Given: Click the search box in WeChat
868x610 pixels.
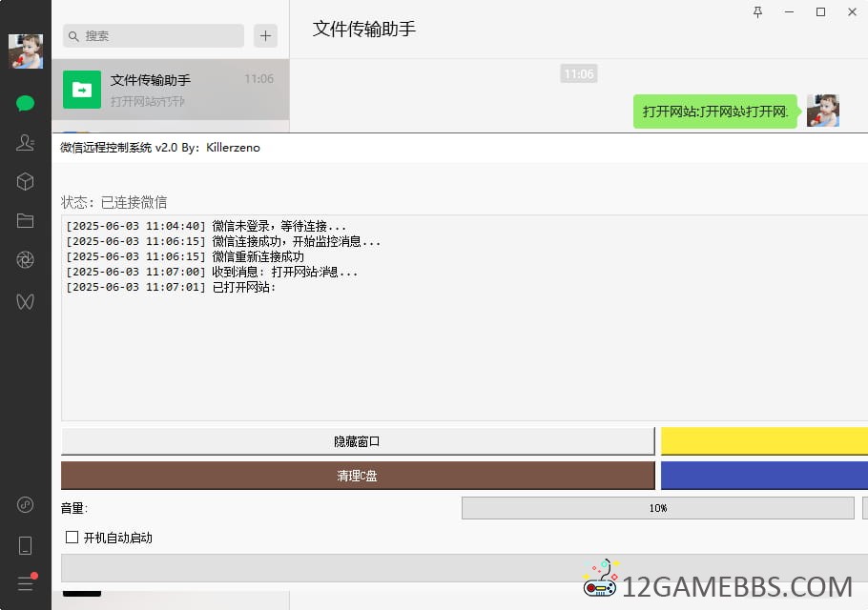Looking at the screenshot, I should (154, 36).
